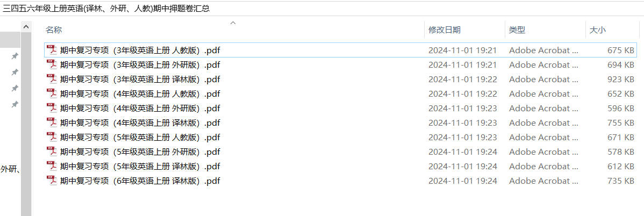Click the 外研、 item in navigation pane
This screenshot has height=216, width=644.
(x=10, y=169)
